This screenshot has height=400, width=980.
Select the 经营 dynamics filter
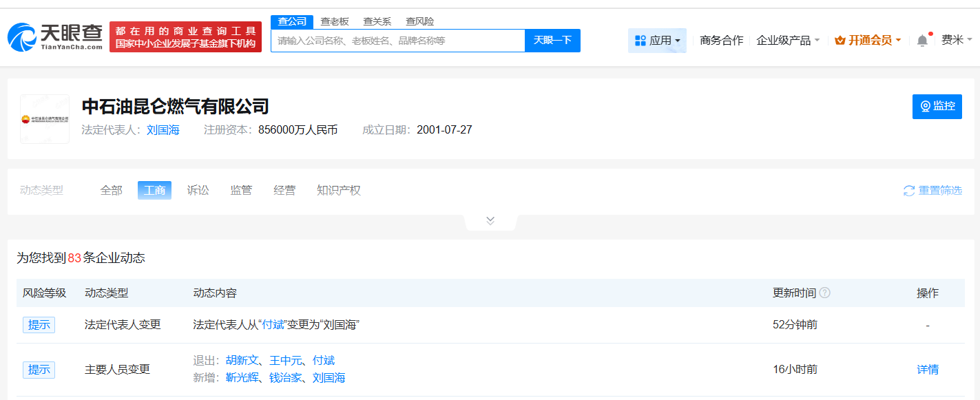[x=284, y=191]
